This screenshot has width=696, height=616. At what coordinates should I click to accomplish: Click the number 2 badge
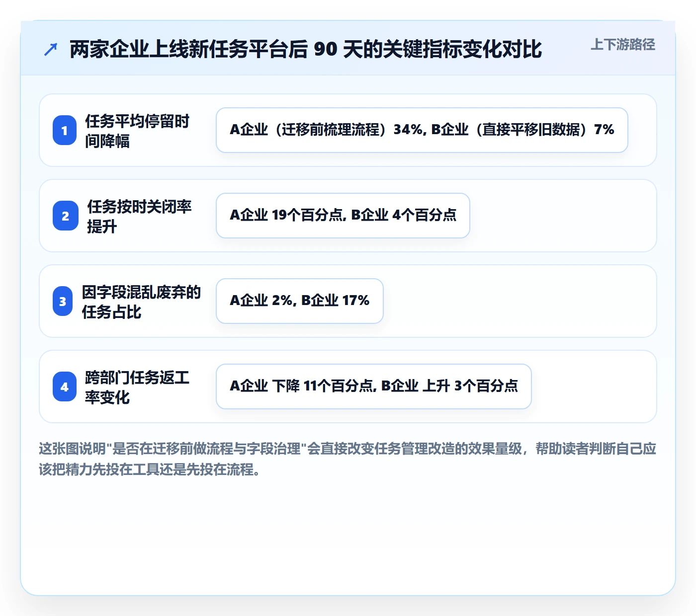(x=66, y=216)
